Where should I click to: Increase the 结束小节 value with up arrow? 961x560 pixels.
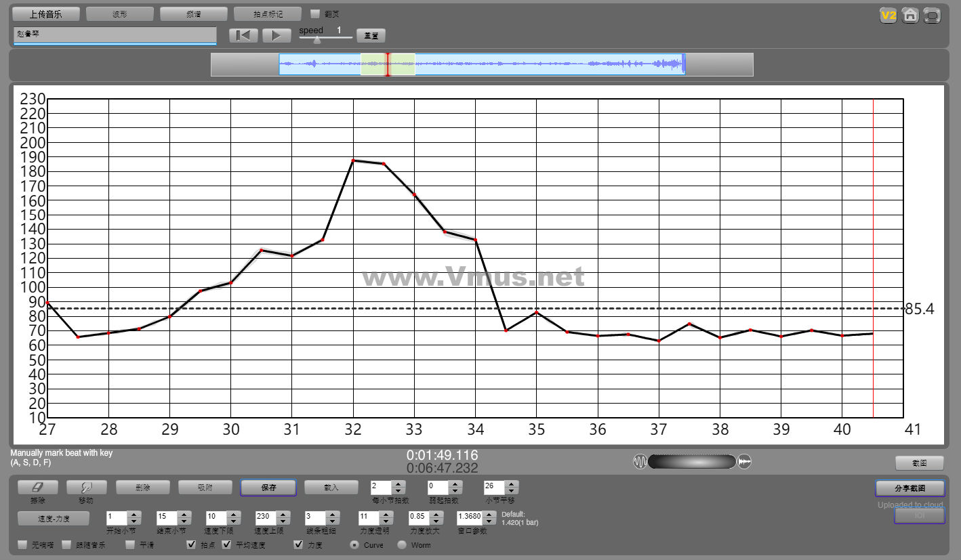tap(184, 514)
